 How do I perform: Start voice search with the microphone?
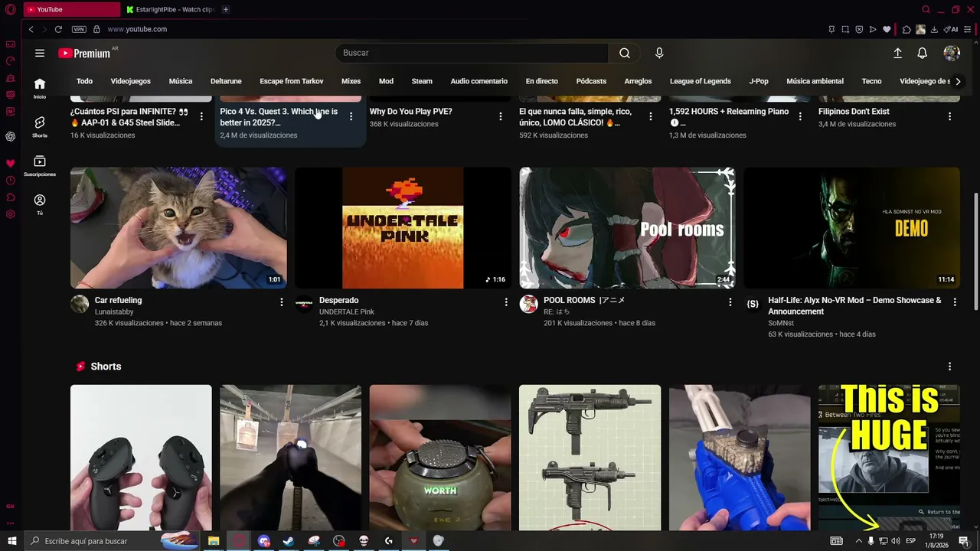click(659, 53)
